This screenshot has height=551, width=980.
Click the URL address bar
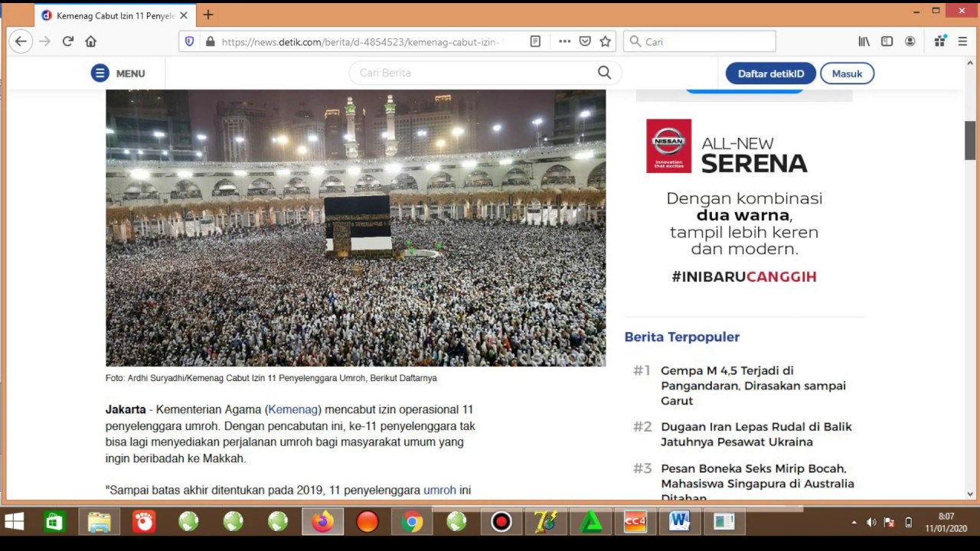(x=360, y=41)
